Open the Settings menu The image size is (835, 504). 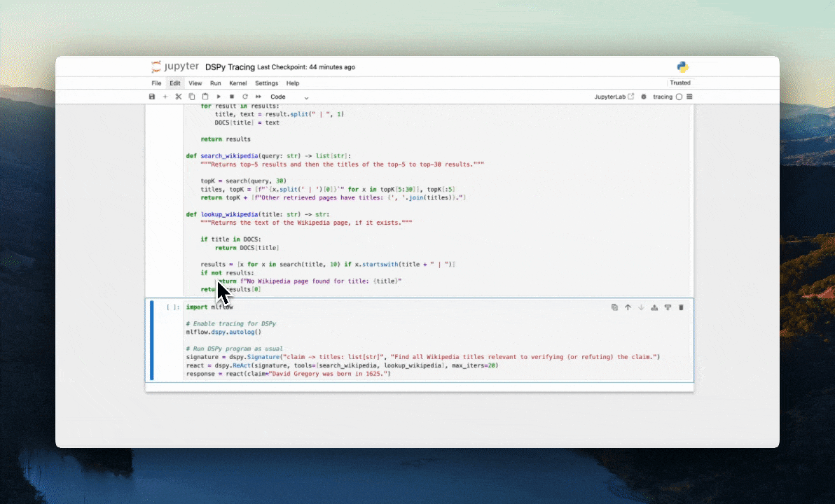click(266, 83)
